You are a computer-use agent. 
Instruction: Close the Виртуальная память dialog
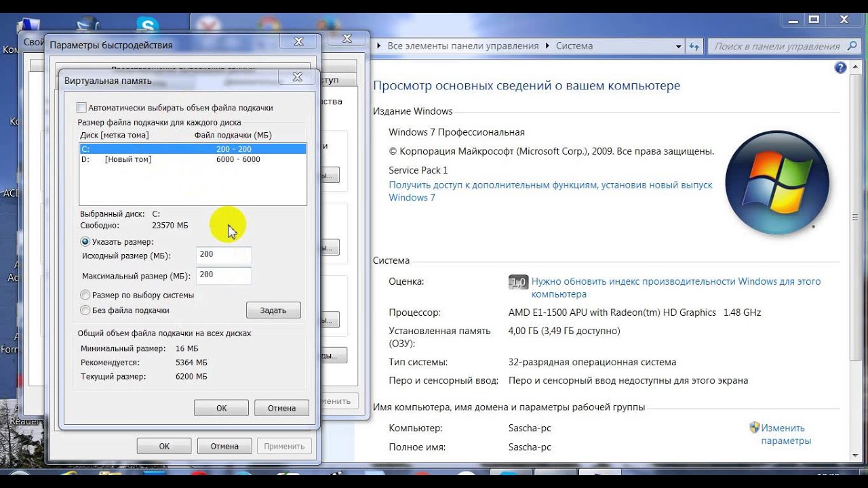point(298,77)
